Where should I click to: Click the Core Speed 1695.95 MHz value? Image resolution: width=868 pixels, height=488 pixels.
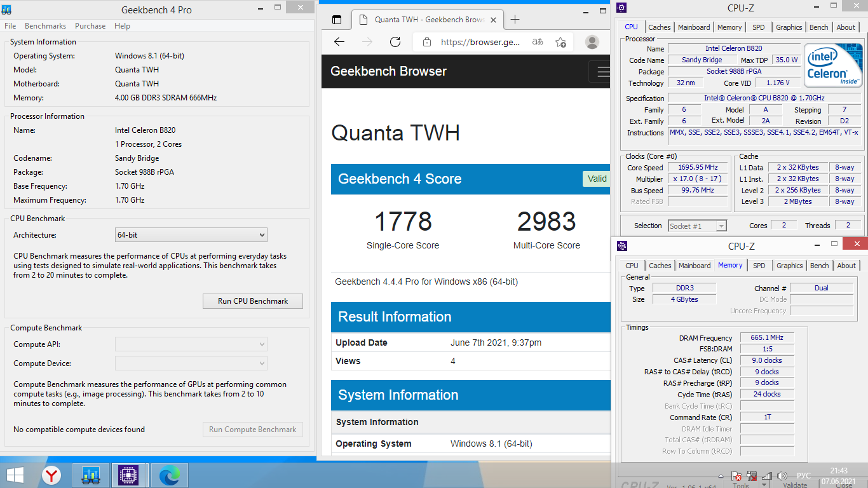tap(697, 168)
